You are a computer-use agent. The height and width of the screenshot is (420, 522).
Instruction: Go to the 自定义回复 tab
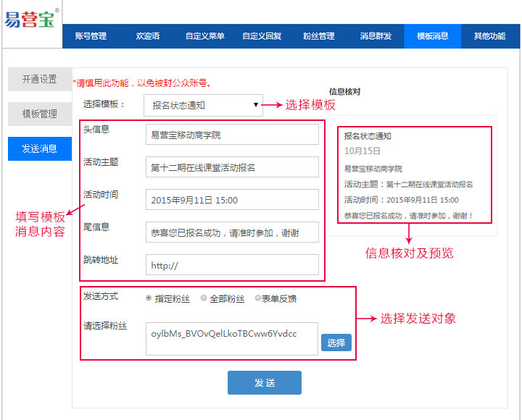262,36
